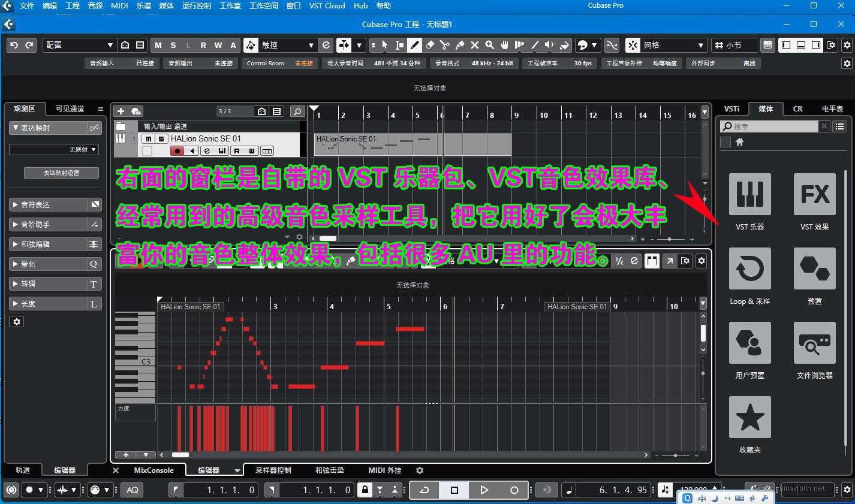Select the zoom magnifier tool
The width and height of the screenshot is (855, 504).
(489, 45)
